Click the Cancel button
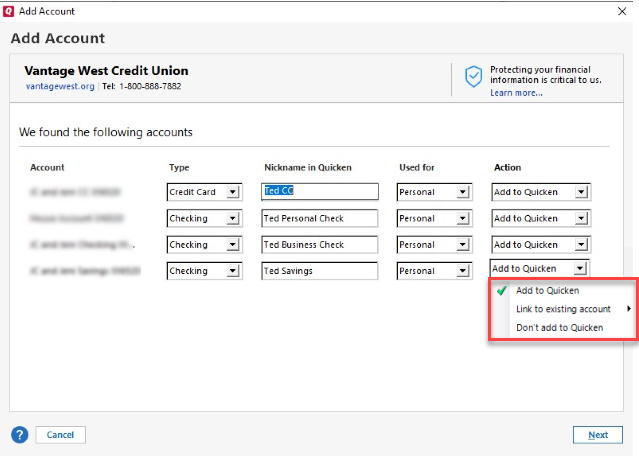 coord(60,435)
